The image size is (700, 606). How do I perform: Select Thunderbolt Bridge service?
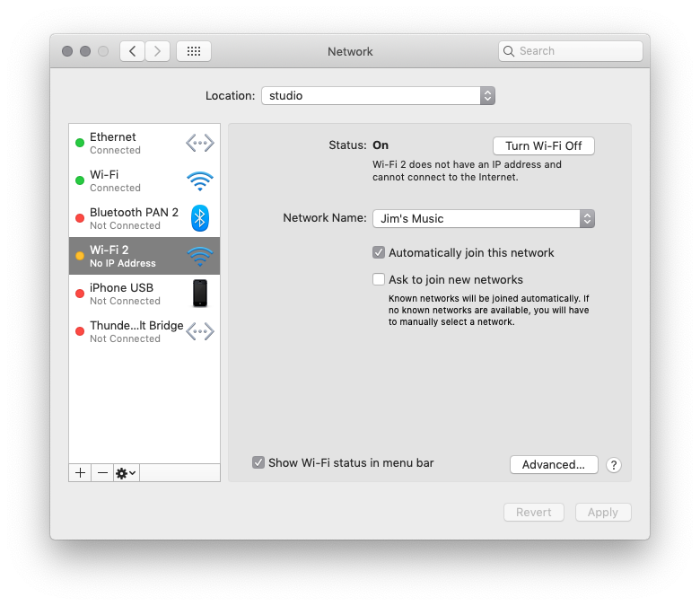(x=144, y=331)
